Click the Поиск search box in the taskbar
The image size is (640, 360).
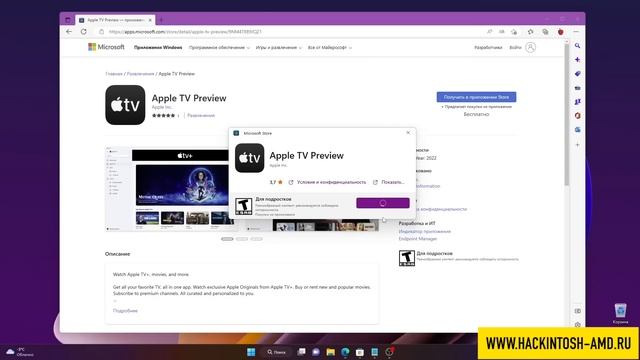click(x=277, y=352)
